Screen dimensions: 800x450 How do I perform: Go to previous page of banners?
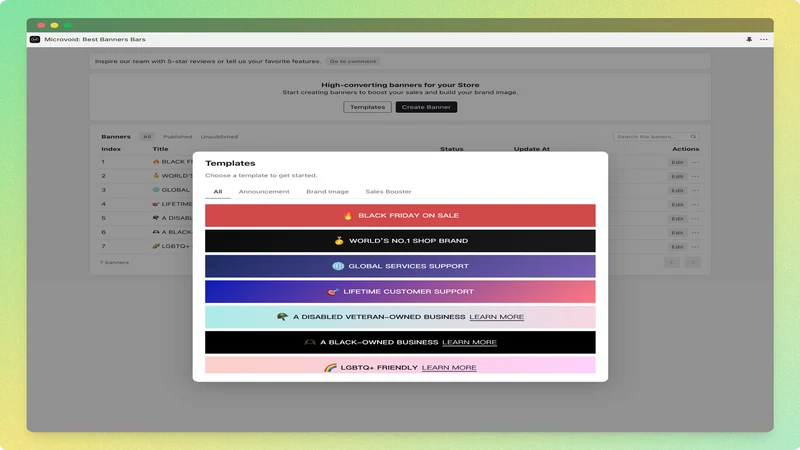tap(671, 262)
